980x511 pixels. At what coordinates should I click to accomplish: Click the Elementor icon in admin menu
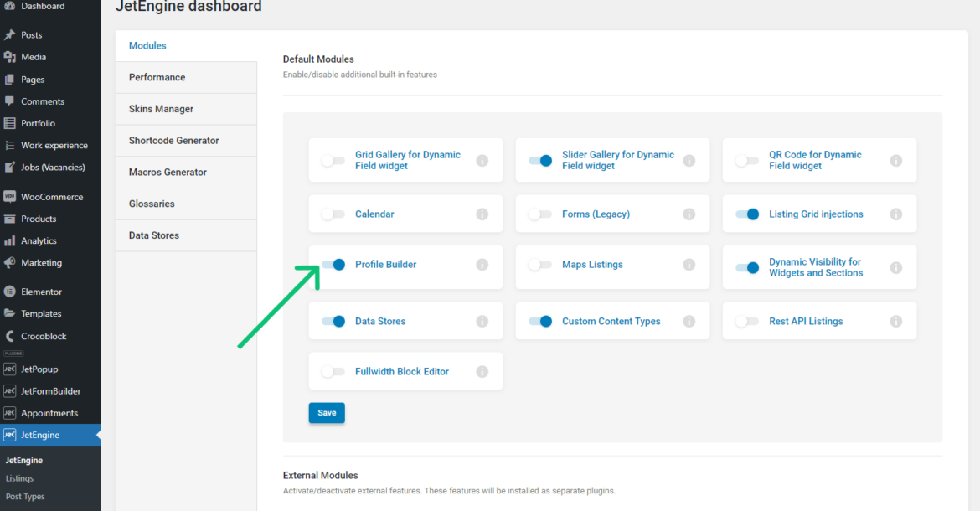(x=9, y=292)
